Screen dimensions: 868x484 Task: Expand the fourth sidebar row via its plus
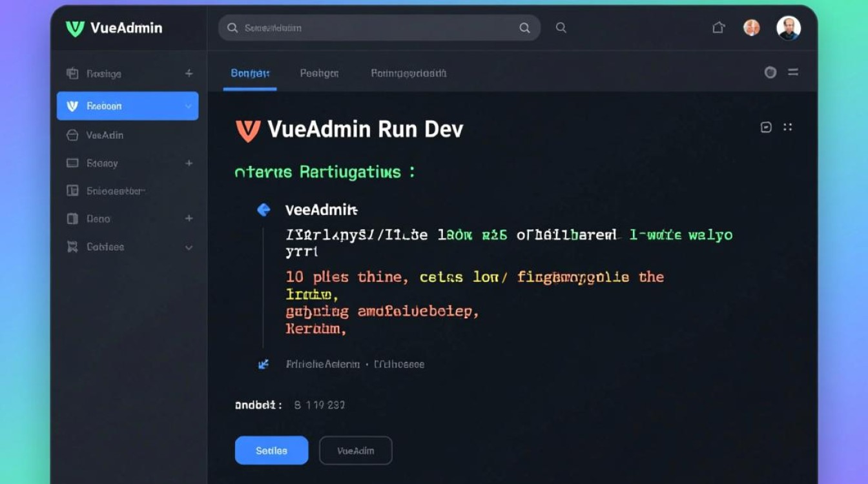189,163
